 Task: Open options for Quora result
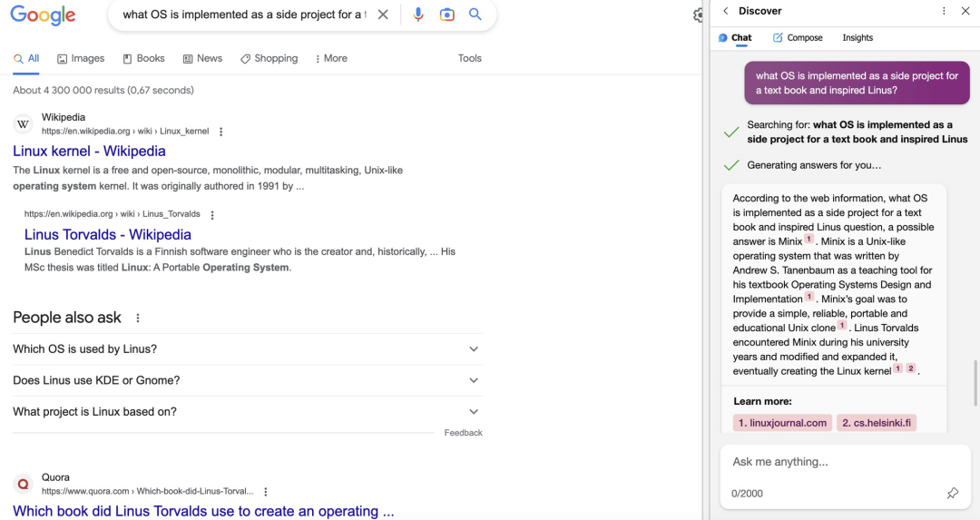pyautogui.click(x=266, y=491)
